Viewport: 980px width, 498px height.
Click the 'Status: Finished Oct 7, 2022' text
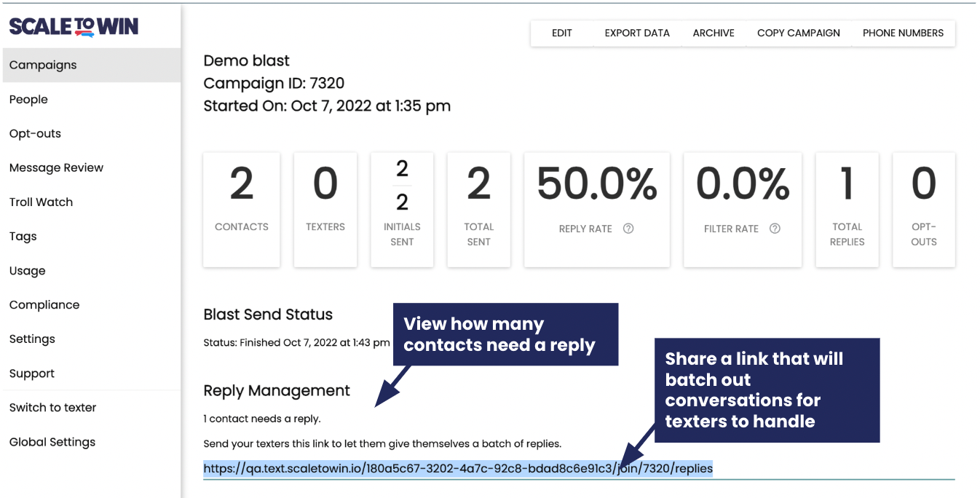coord(296,342)
